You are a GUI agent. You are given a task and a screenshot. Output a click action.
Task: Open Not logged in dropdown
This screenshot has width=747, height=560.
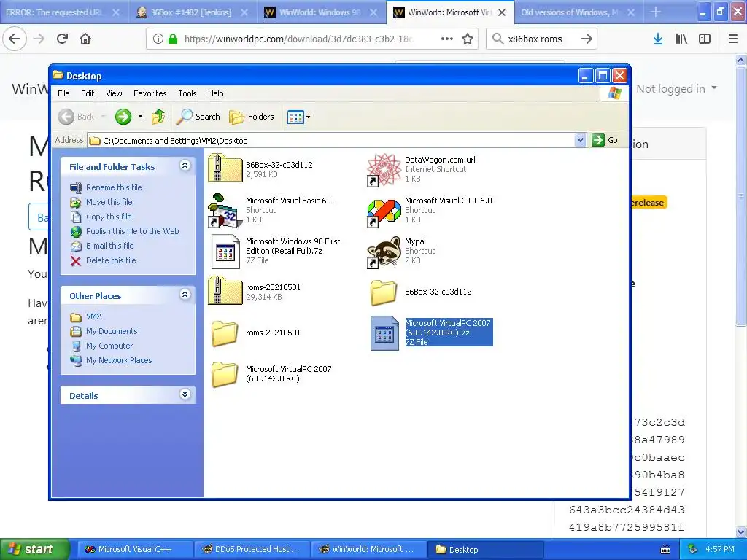tap(676, 88)
